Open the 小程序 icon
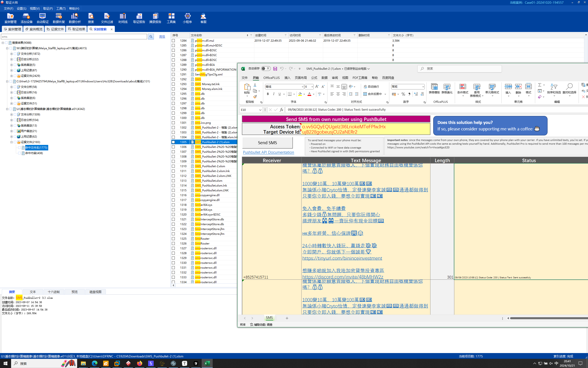Viewport: 588px width, 368px height. tap(187, 18)
